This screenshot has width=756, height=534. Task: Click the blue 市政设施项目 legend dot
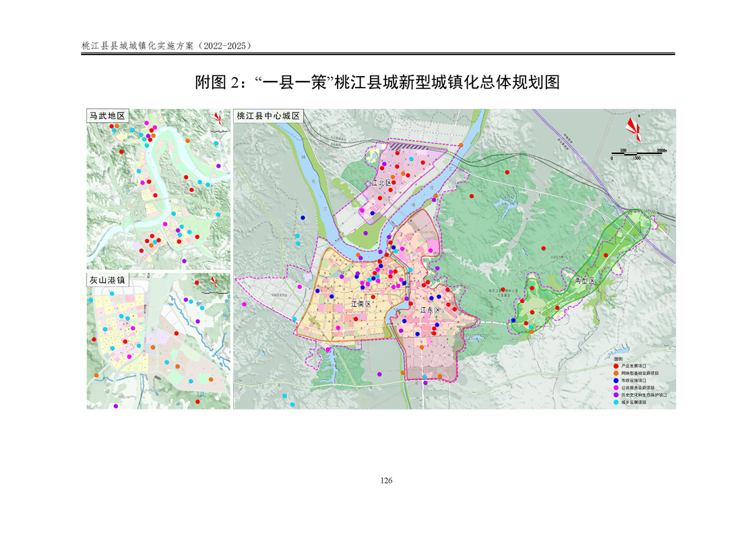616,380
